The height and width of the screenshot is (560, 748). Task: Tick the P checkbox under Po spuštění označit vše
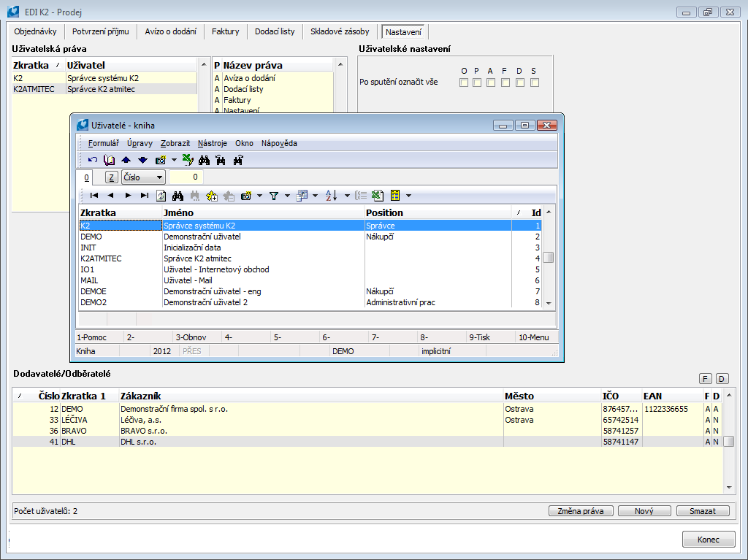[x=477, y=83]
